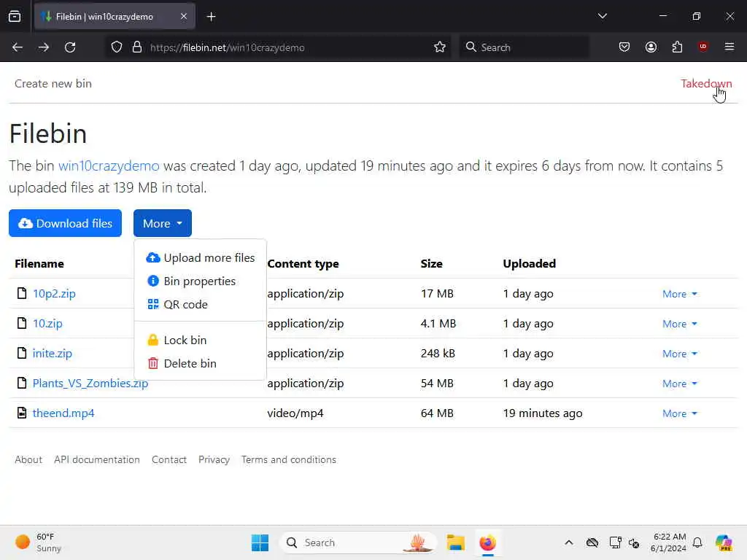Image resolution: width=747 pixels, height=560 pixels.
Task: Open the list all tabs chevron
Action: 602,16
